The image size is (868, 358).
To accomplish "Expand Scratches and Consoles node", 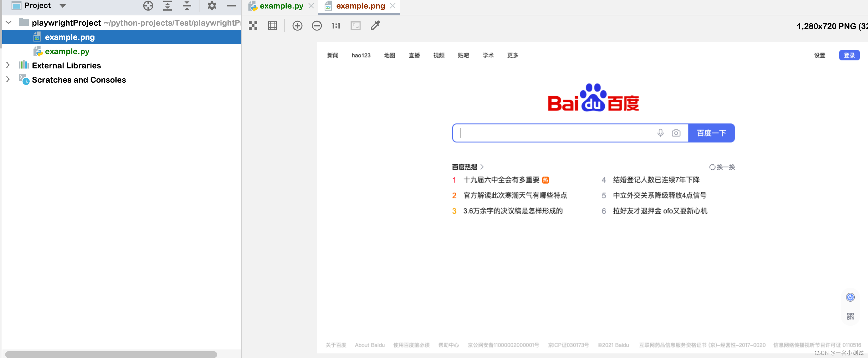I will (8, 79).
